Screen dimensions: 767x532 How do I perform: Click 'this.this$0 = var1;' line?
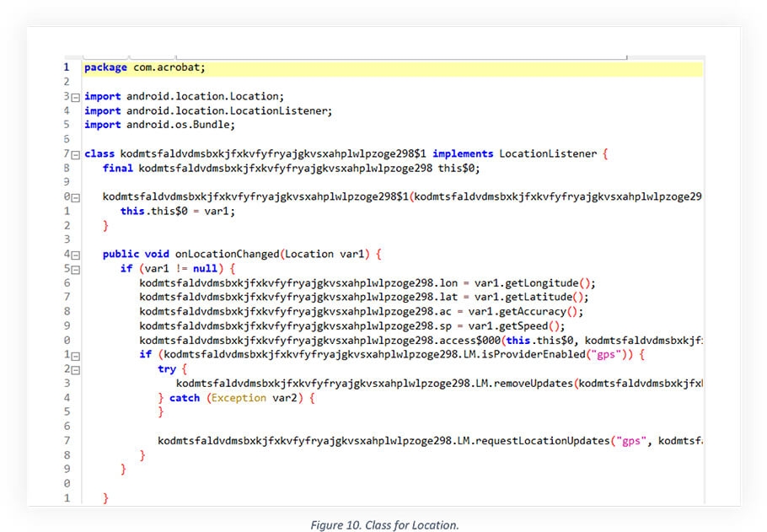(178, 212)
